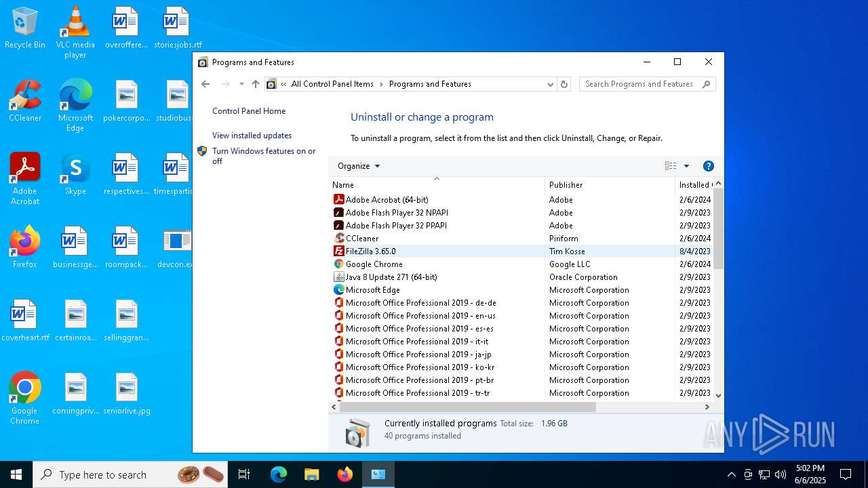Open Skype desktop shortcut
The width and height of the screenshot is (868, 488).
75,174
